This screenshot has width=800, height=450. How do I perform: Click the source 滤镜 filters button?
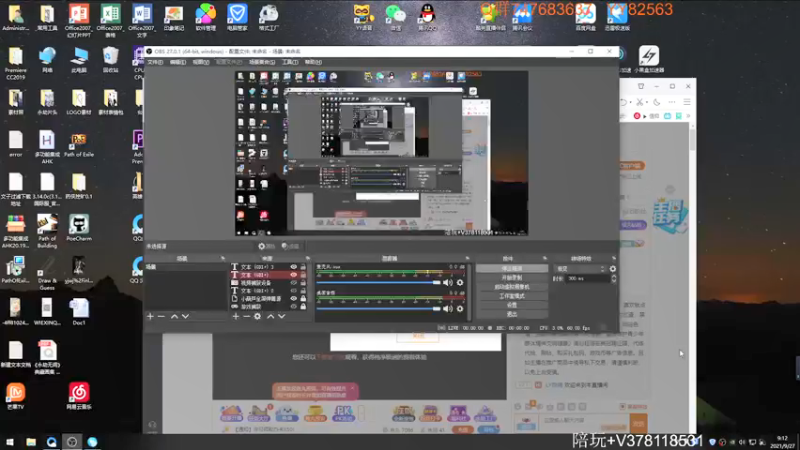[290, 246]
